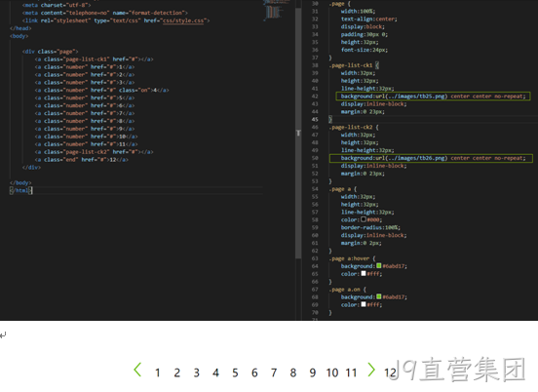Select page number 8 in pagination
Viewport: 538px width, 392px height.
293,372
